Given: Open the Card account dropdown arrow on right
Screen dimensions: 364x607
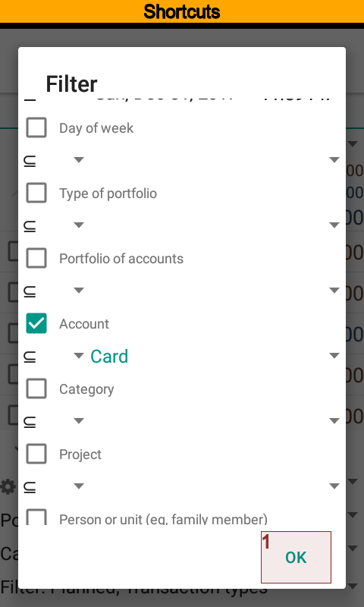Looking at the screenshot, I should click(334, 356).
